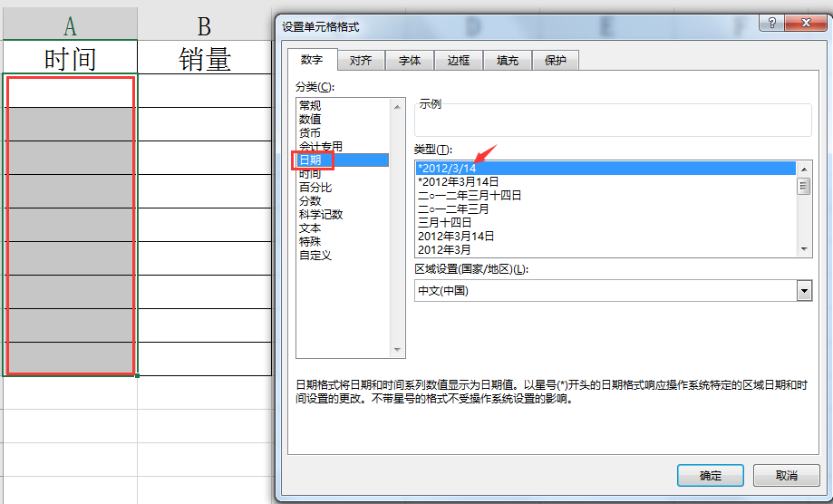Click the first empty cell under 时间

click(x=70, y=92)
